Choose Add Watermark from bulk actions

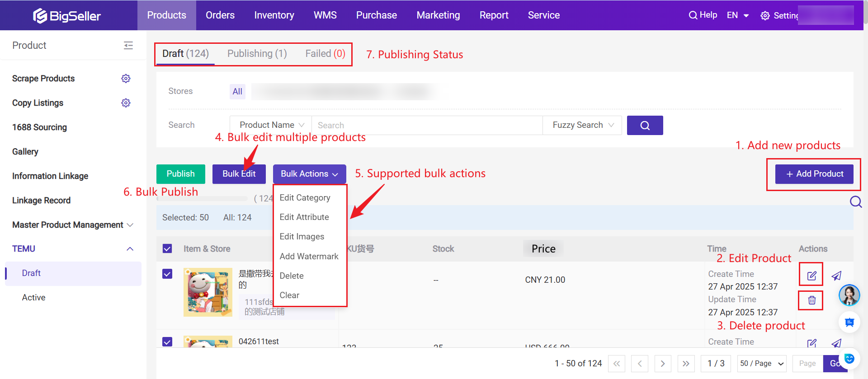(x=310, y=257)
